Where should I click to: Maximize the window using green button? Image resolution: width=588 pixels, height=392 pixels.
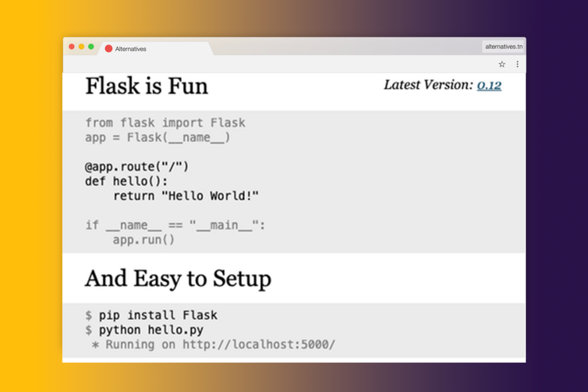pyautogui.click(x=91, y=46)
